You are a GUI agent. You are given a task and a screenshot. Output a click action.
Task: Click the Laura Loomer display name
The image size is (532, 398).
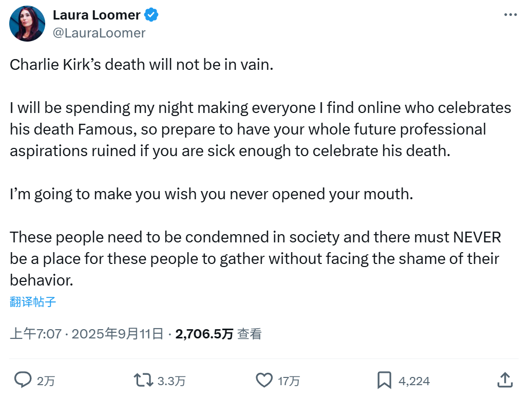[x=97, y=15]
